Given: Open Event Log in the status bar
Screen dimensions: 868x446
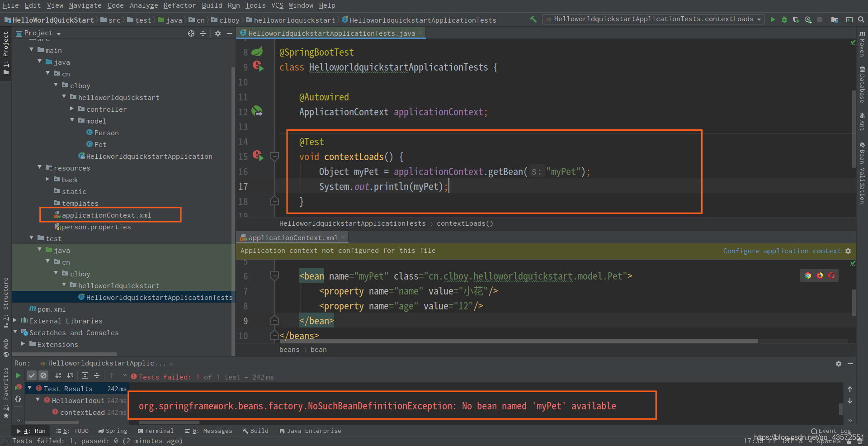Looking at the screenshot, I should tap(831, 431).
